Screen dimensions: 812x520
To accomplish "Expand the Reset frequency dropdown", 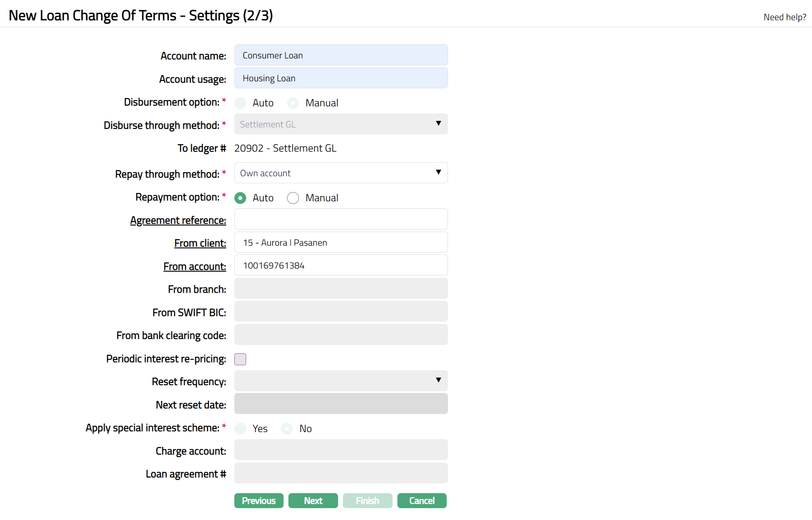I will click(x=341, y=381).
